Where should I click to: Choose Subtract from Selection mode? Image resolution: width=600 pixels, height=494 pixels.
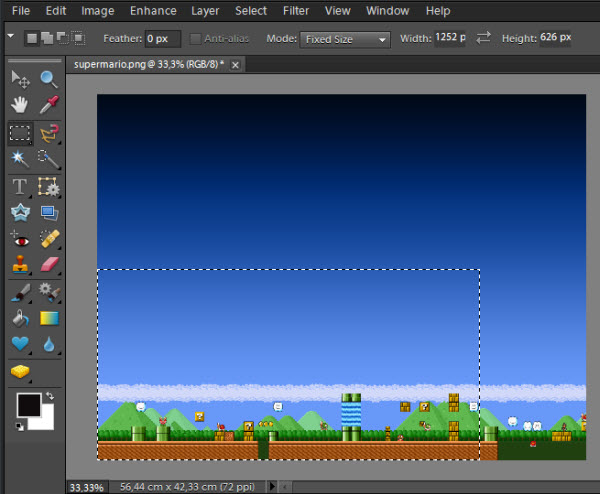(x=62, y=38)
